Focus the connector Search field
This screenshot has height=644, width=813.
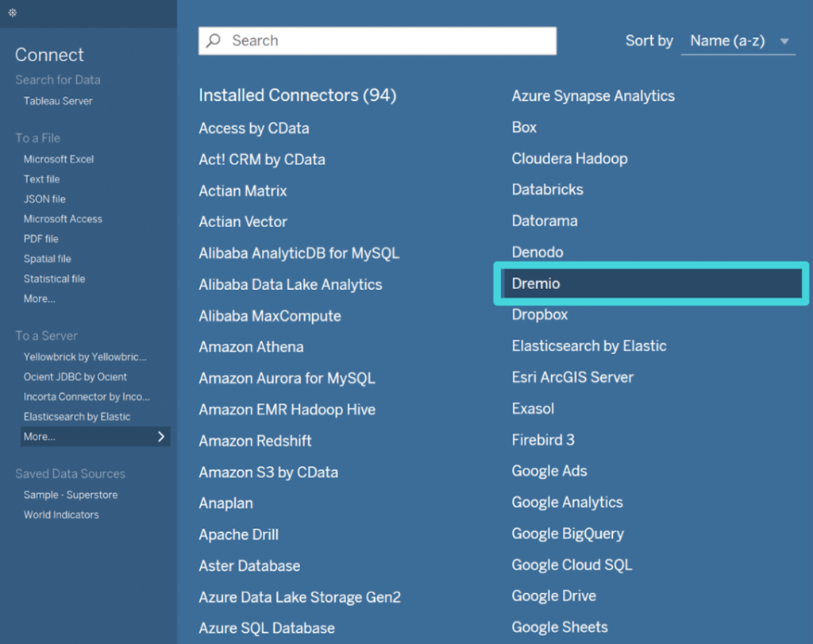[x=377, y=40]
